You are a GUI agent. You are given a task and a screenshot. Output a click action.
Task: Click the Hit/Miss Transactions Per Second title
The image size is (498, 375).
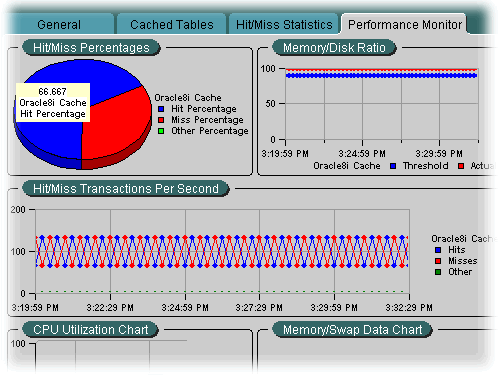[126, 189]
